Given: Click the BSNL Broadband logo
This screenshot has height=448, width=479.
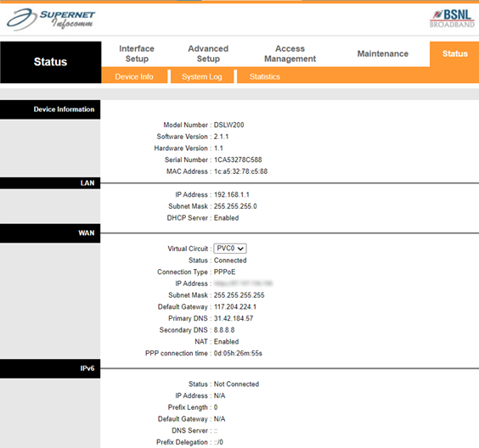Looking at the screenshot, I should point(453,19).
